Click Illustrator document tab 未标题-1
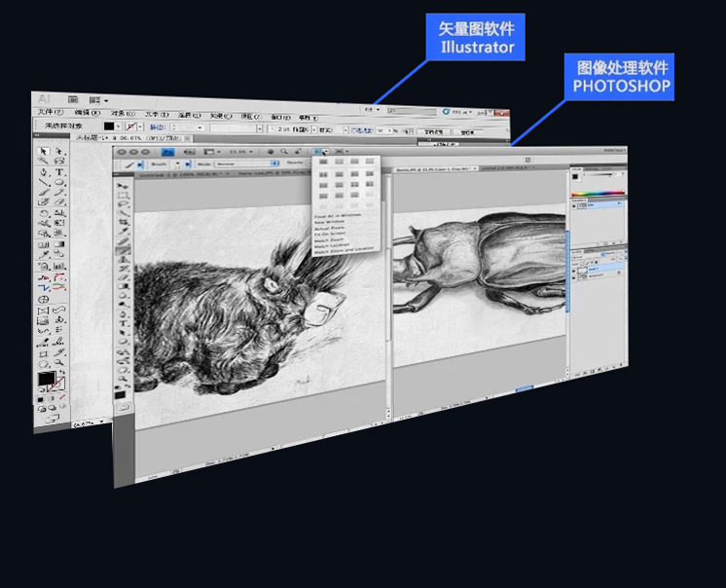 (132, 138)
